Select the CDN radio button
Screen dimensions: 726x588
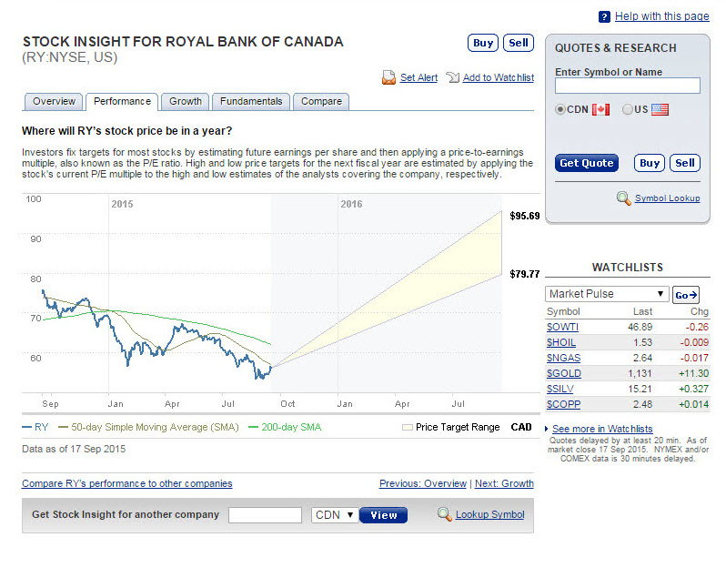point(560,109)
